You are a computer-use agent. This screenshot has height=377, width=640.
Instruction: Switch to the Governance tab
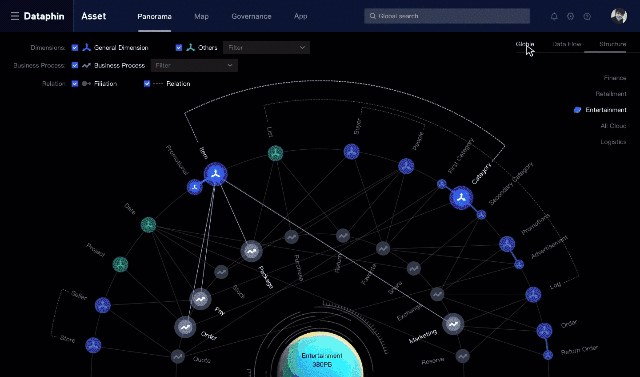tap(251, 16)
